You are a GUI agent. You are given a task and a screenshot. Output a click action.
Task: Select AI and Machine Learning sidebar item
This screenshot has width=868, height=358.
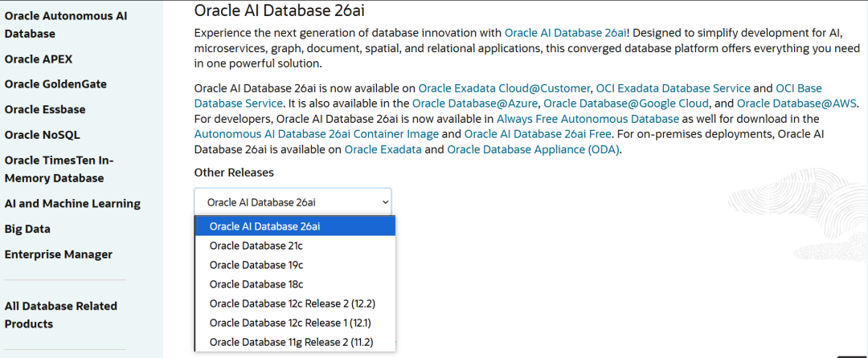72,204
